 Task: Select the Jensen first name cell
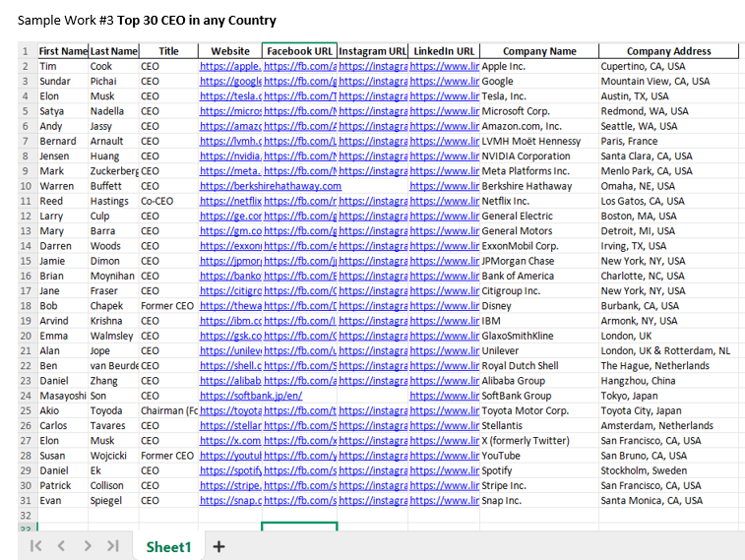click(63, 156)
